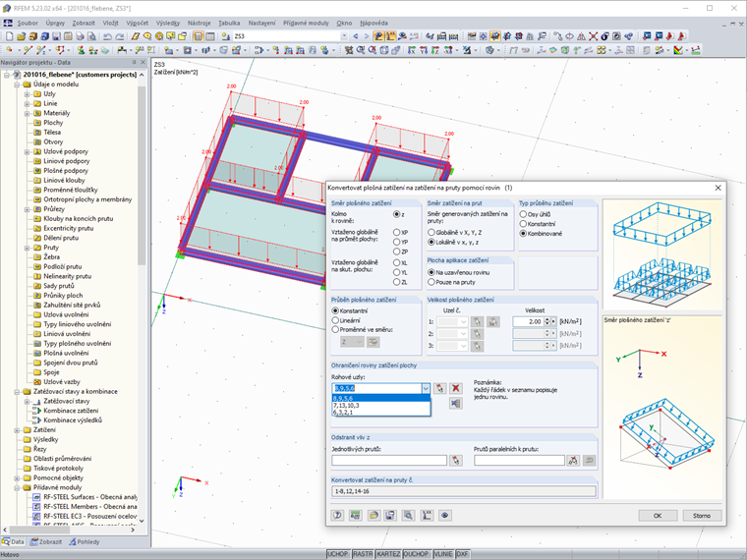Screen dimensions: 747x560
Task: Pick node 1 graphically in load magnitude
Action: [477, 322]
